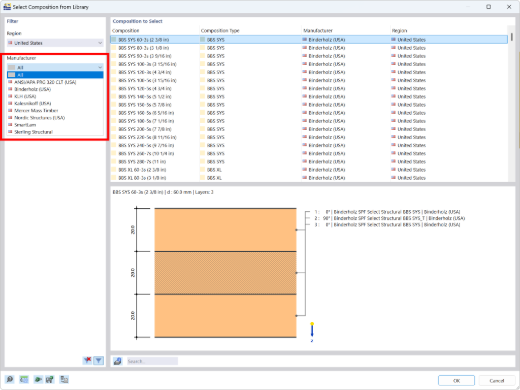The height and width of the screenshot is (390, 520).
Task: Click the bottom layer in the preview
Action: (225, 316)
